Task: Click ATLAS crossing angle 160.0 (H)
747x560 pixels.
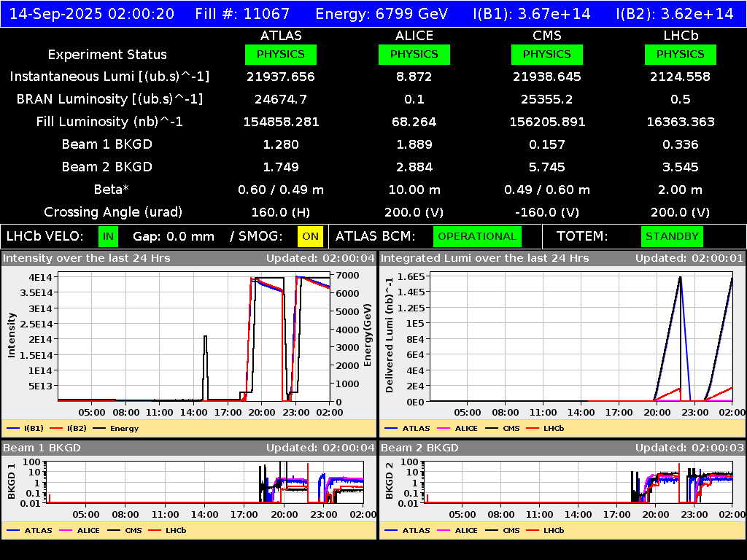Action: 281,212
